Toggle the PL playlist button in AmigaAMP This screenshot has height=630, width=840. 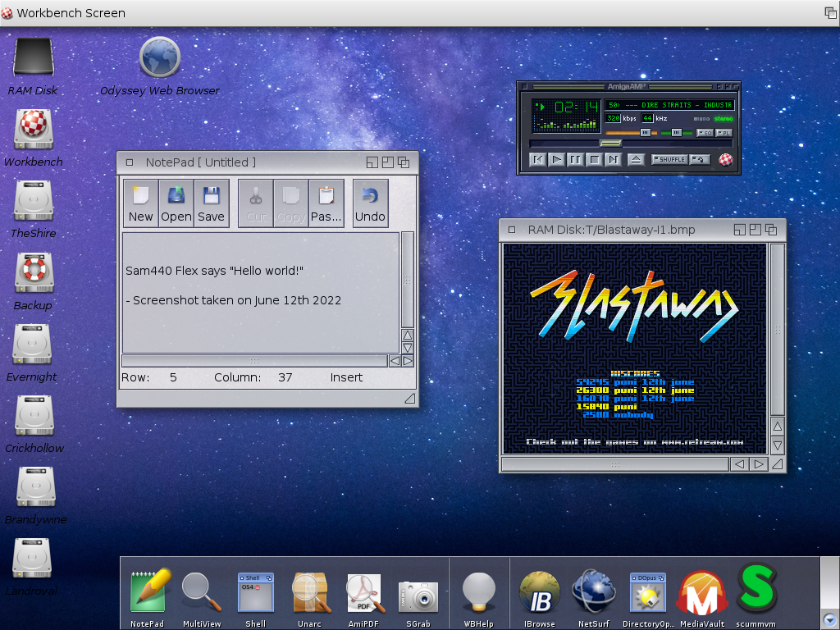click(x=724, y=133)
